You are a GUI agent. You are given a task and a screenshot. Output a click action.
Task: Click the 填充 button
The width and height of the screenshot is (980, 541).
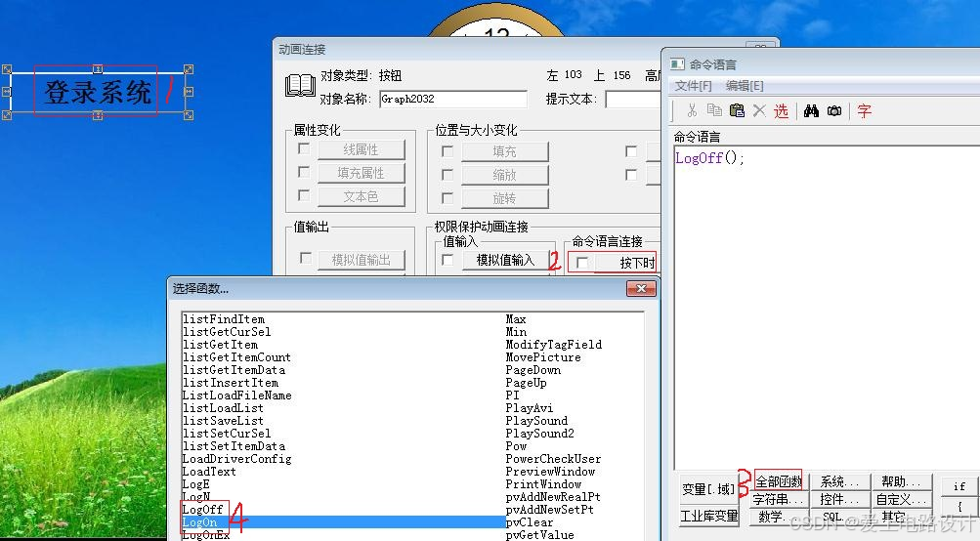coord(505,151)
